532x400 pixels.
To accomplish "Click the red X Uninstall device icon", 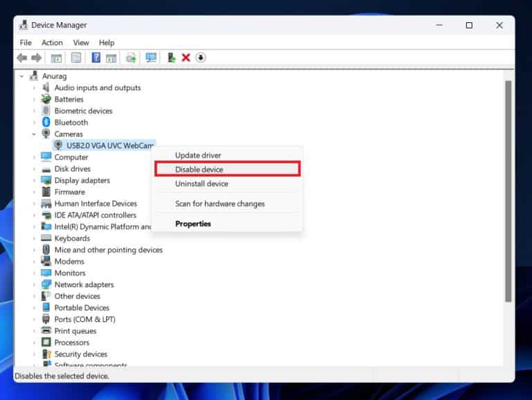I will (186, 57).
